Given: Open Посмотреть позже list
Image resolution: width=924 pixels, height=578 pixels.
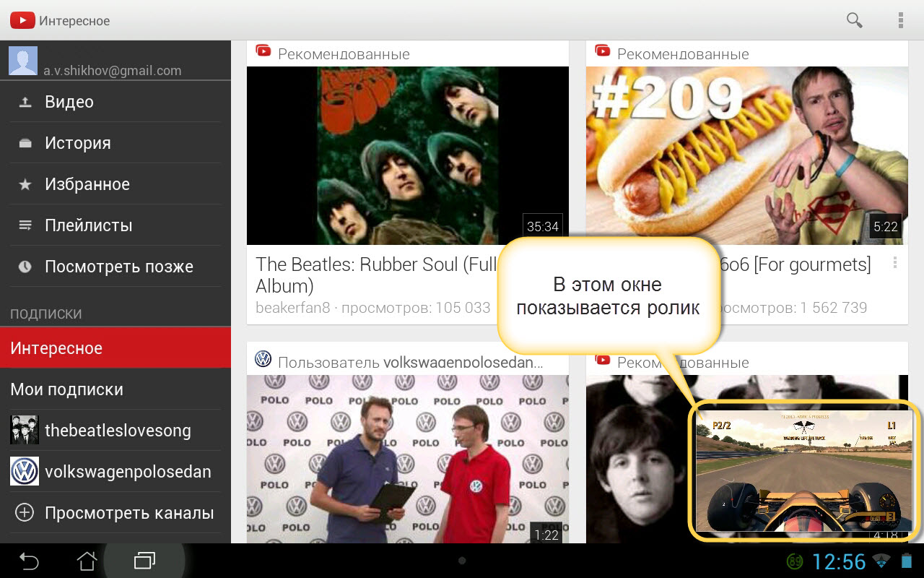Looking at the screenshot, I should pos(115,267).
